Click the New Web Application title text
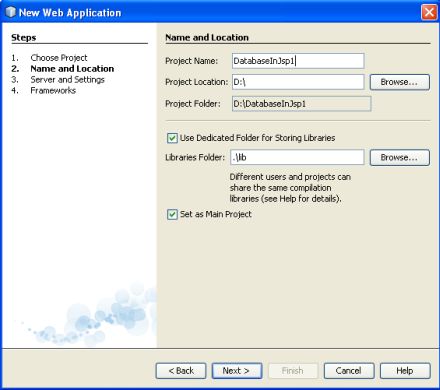440x390 pixels. [x=70, y=13]
